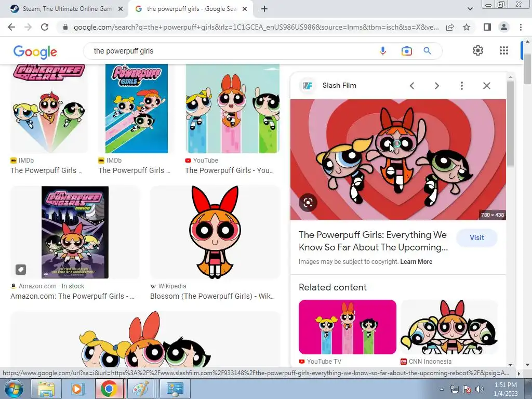The image size is (532, 399).
Task: Toggle the Chrome side panel icon
Action: (x=487, y=27)
